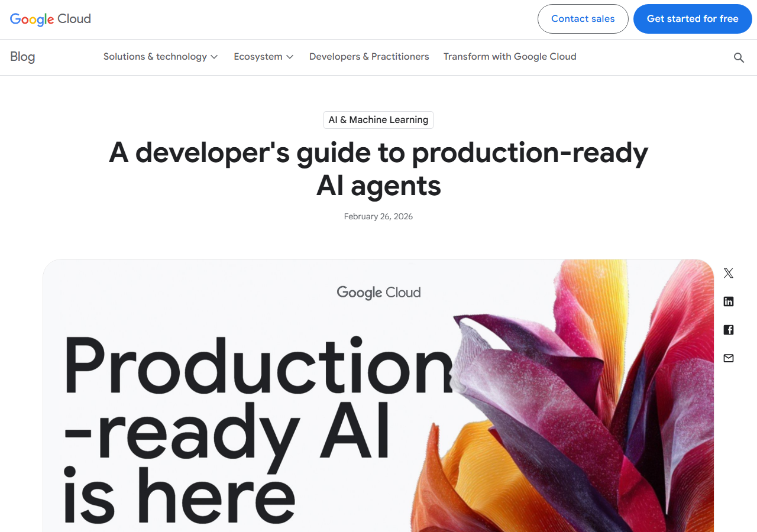Click the February 26, 2026 date
The image size is (757, 532).
click(x=378, y=216)
